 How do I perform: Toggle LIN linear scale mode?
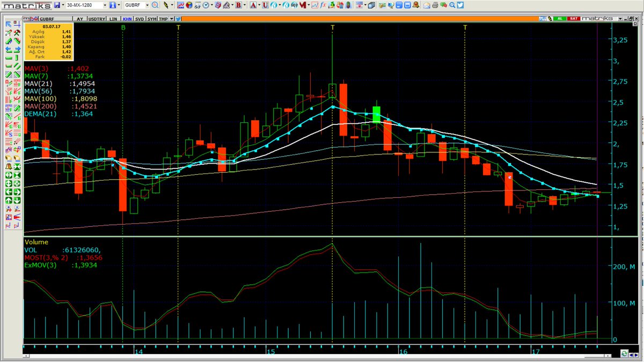(113, 18)
